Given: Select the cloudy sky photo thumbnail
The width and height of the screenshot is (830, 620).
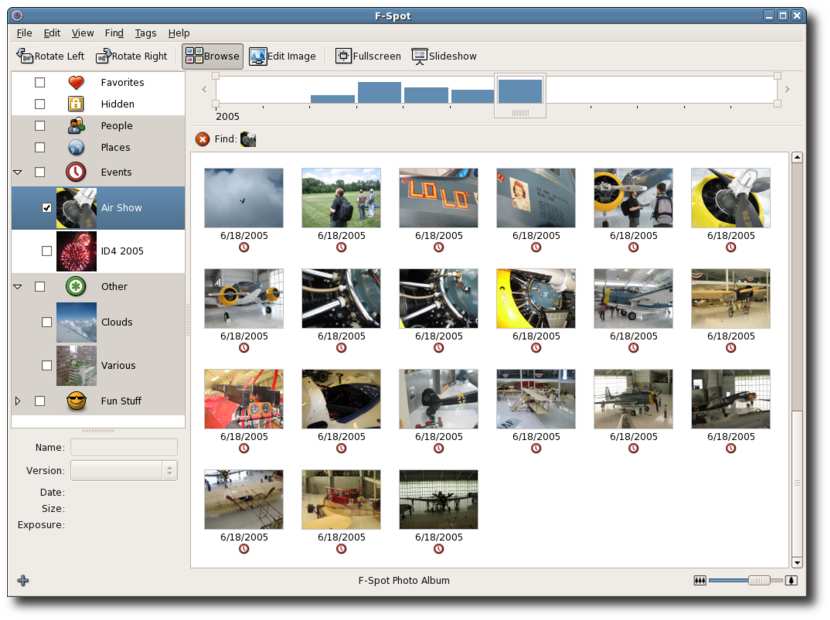Looking at the screenshot, I should click(243, 197).
